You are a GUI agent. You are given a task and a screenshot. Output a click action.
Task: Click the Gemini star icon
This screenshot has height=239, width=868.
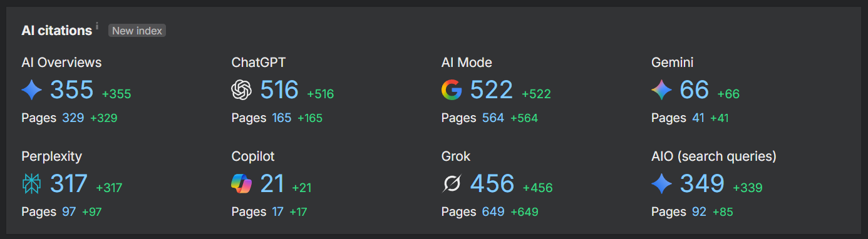[661, 91]
